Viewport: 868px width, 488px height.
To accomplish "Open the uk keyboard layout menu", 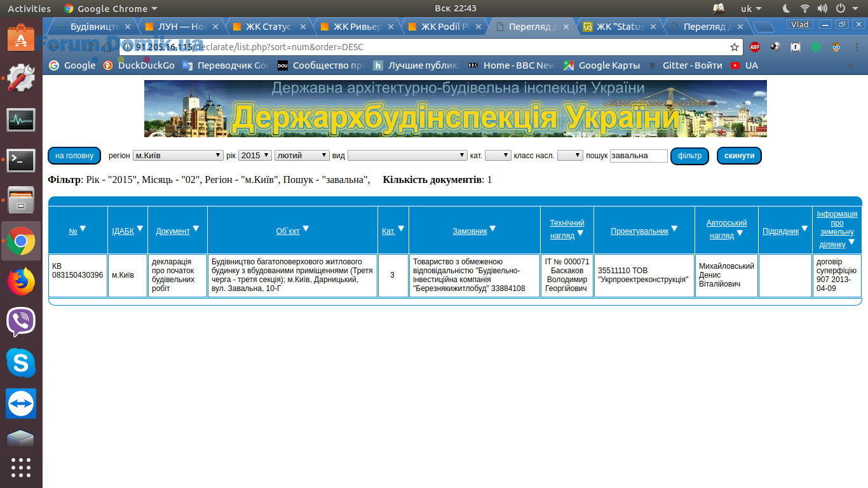I will tap(751, 8).
